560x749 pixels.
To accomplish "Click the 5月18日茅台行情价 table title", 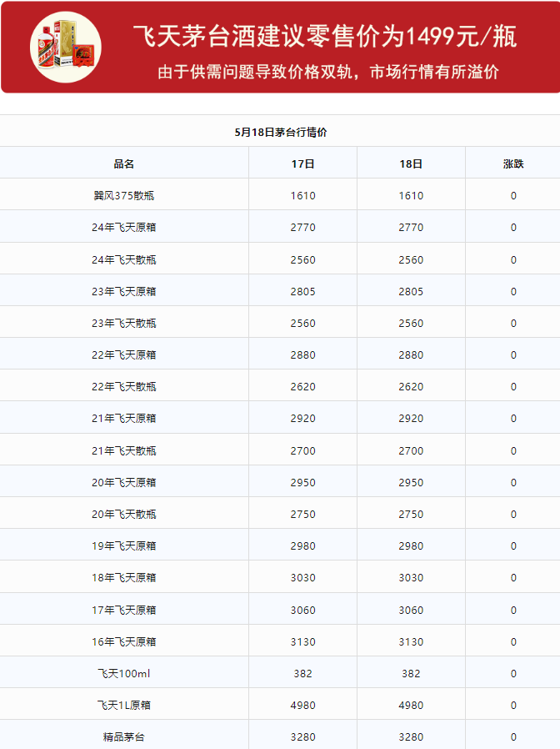I will pos(280,133).
